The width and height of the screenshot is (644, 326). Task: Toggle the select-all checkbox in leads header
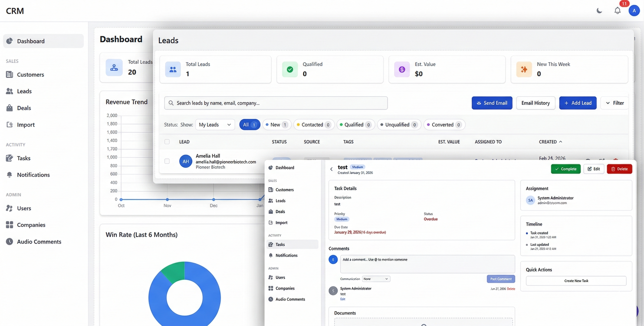point(167,142)
